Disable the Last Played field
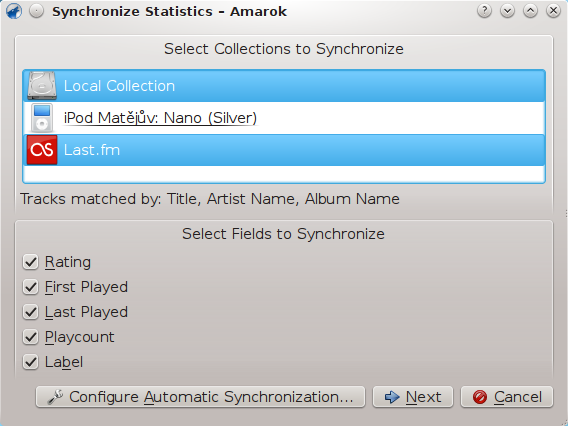The image size is (568, 426). pyautogui.click(x=30, y=312)
